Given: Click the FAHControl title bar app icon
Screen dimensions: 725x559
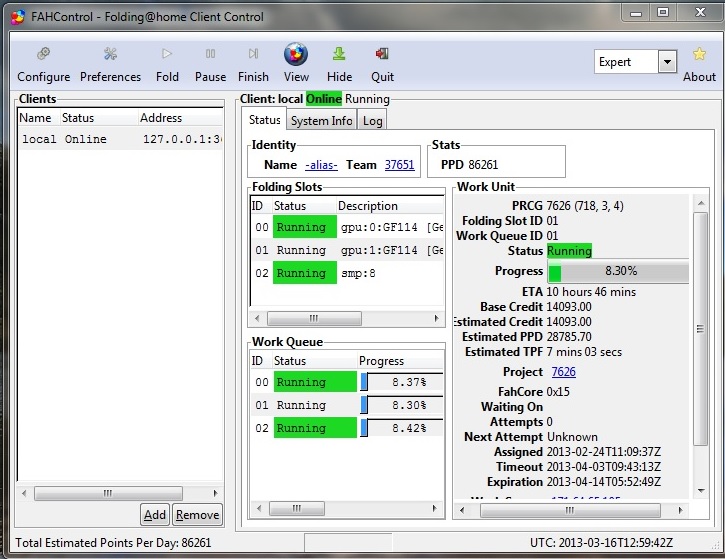Looking at the screenshot, I should [18, 17].
